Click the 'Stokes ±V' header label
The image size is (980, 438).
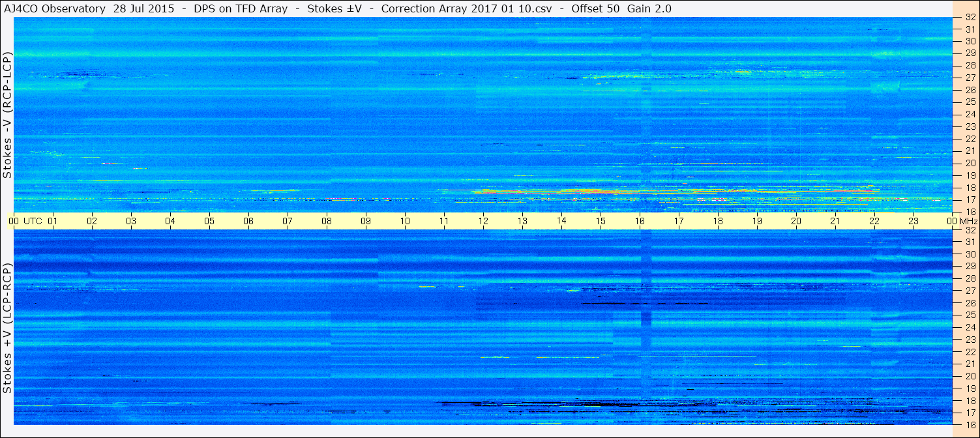tap(334, 9)
